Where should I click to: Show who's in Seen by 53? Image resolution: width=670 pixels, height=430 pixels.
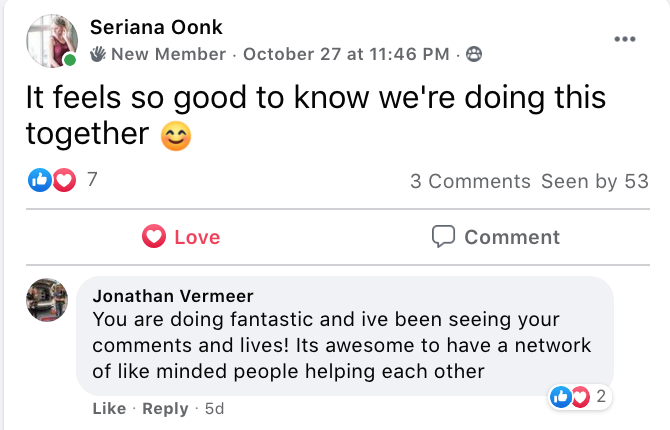click(x=595, y=181)
